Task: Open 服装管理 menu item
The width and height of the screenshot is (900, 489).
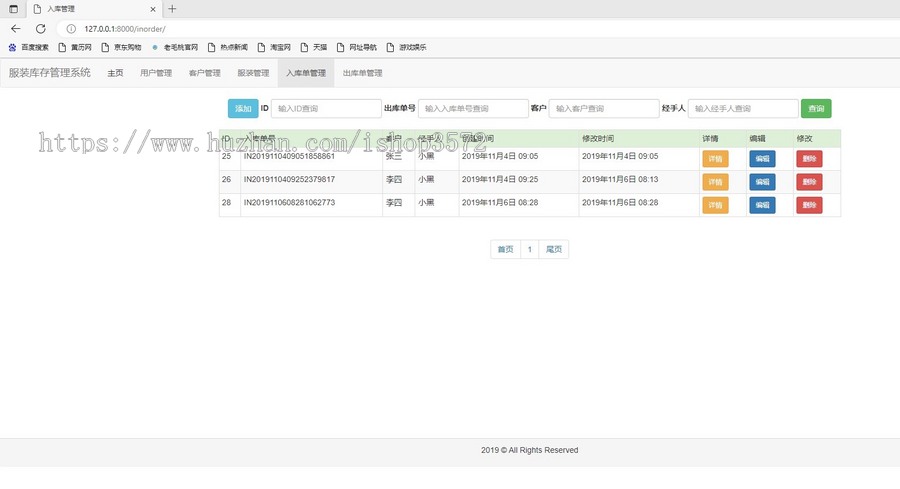Action: pos(253,73)
